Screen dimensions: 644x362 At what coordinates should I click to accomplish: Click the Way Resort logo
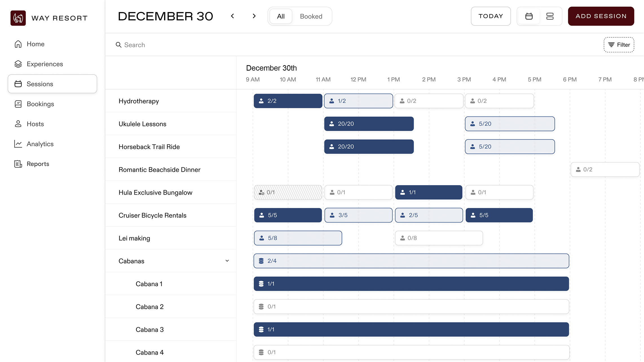click(18, 18)
